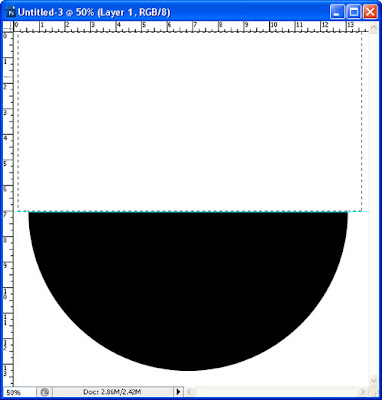Close the Untitled-3 document window
The width and height of the screenshot is (382, 400).
tap(370, 13)
